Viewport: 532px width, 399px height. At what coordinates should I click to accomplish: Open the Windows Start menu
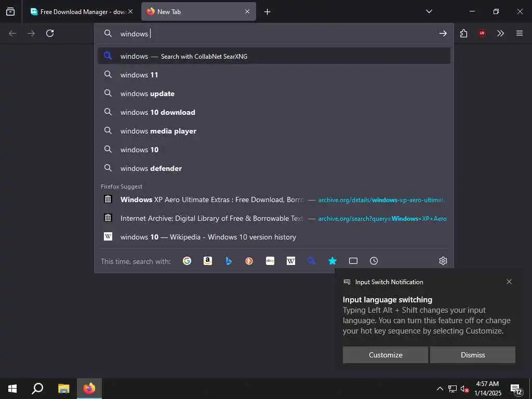pyautogui.click(x=12, y=389)
